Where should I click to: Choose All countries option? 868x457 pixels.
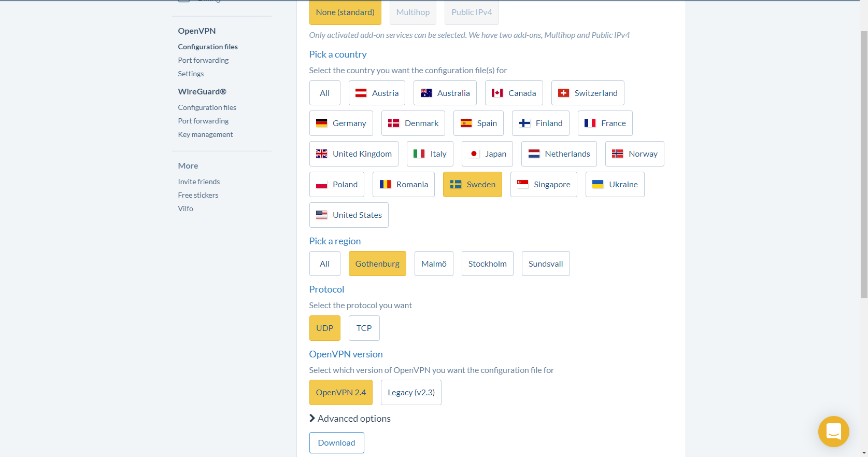coord(325,93)
